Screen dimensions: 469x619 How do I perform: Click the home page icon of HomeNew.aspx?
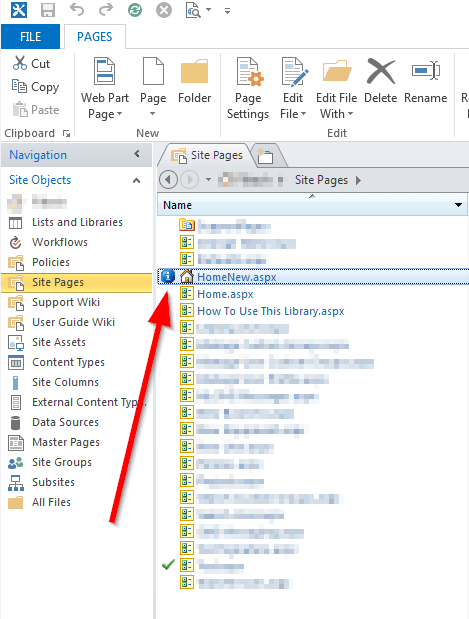186,276
